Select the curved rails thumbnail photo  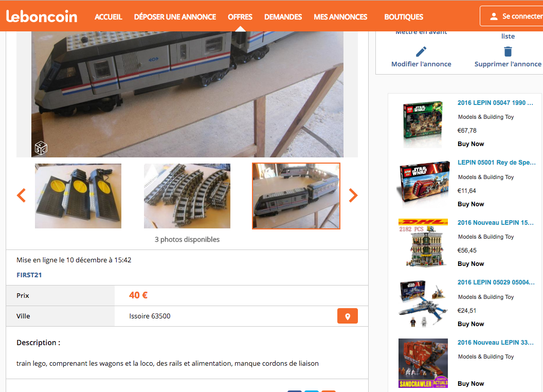[x=187, y=196]
